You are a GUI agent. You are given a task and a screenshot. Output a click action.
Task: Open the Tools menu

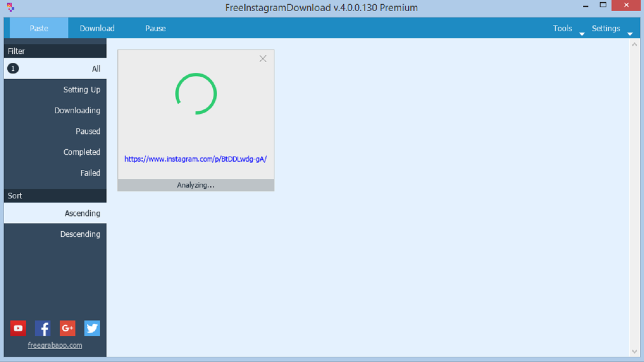(562, 28)
